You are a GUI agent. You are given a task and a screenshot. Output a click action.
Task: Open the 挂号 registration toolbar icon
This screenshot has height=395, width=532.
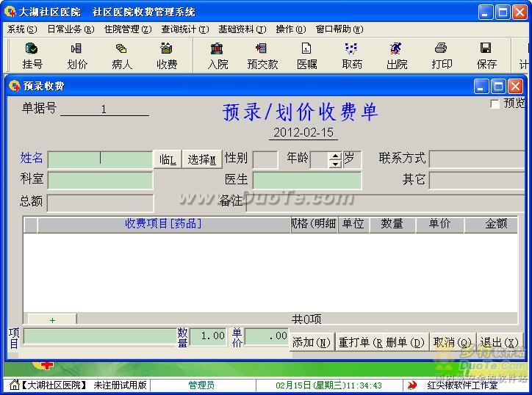coord(32,56)
